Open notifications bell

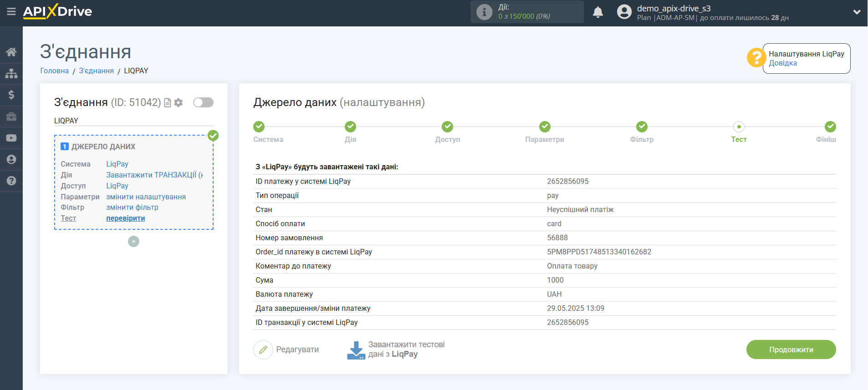point(598,12)
